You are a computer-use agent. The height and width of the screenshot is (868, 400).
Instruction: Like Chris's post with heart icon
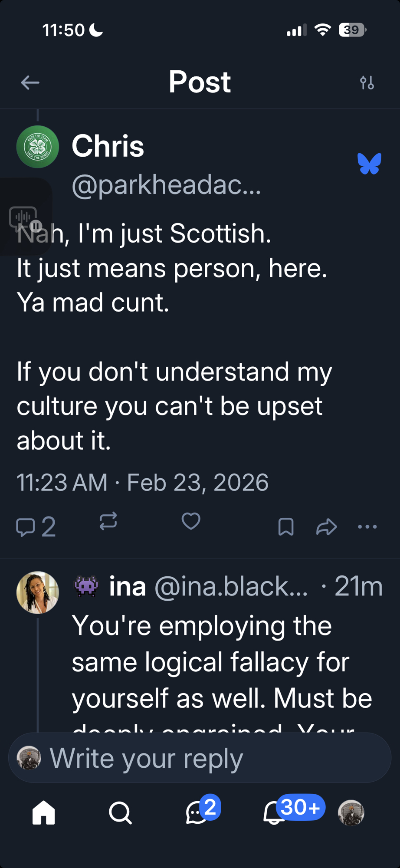[191, 521]
